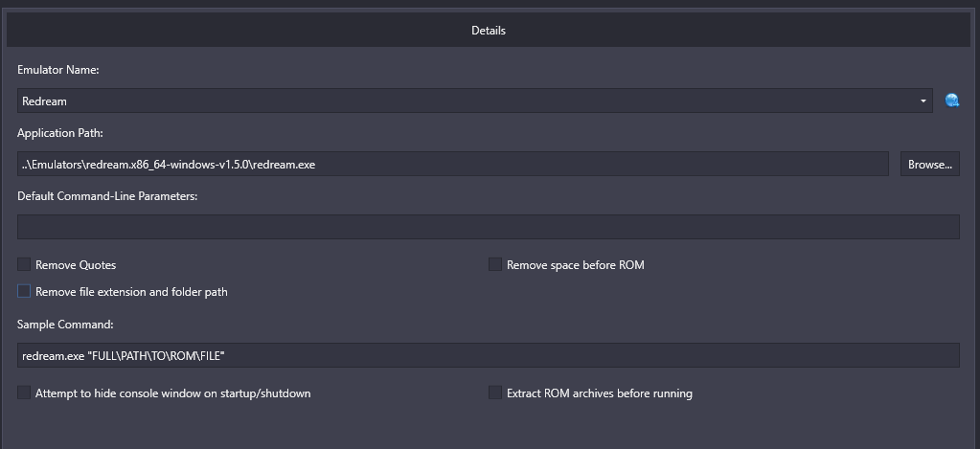
Task: Toggle Remove file extension and folder path checkbox
Action: click(x=24, y=291)
